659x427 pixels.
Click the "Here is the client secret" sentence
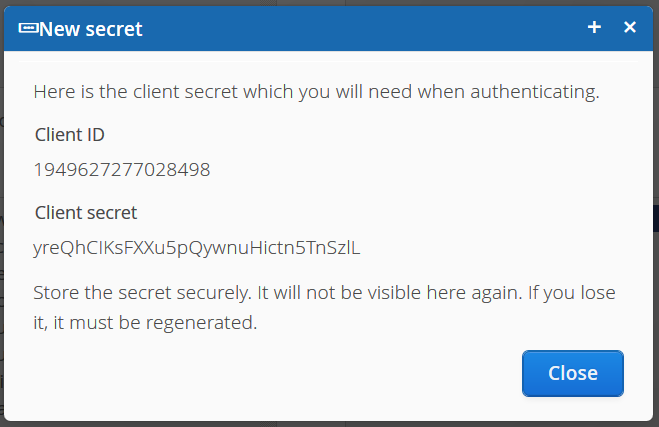316,92
